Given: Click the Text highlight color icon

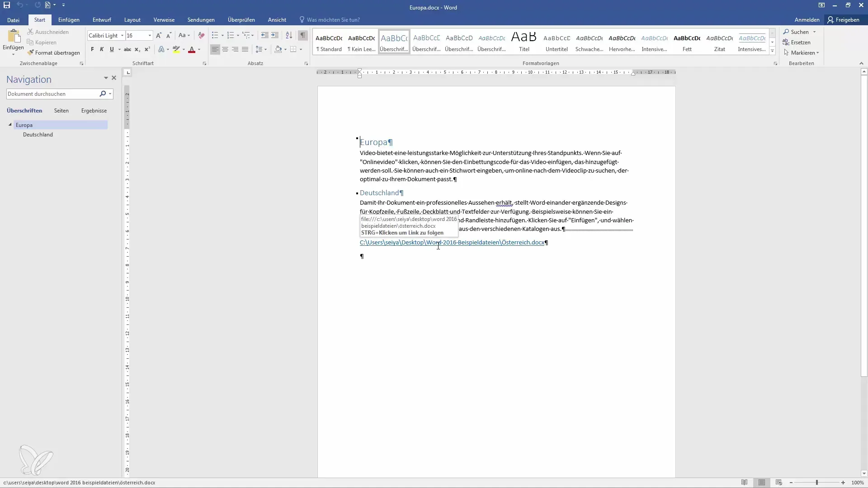Looking at the screenshot, I should click(176, 49).
